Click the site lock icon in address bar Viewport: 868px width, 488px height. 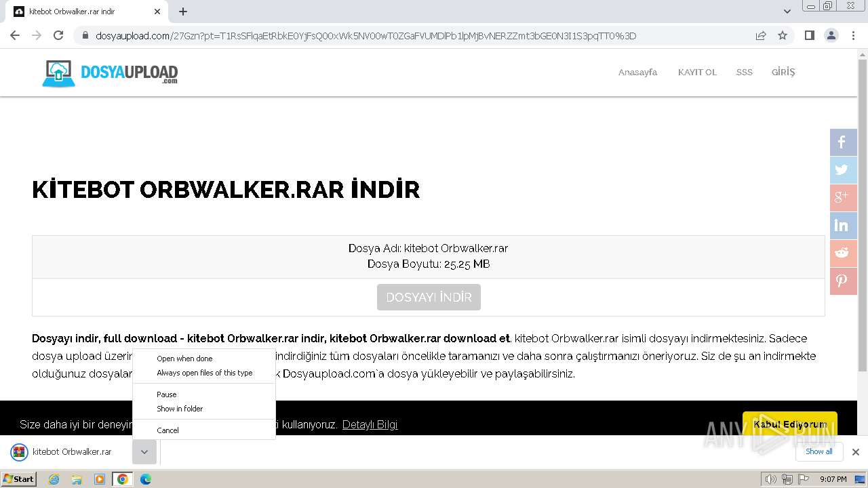tap(85, 36)
